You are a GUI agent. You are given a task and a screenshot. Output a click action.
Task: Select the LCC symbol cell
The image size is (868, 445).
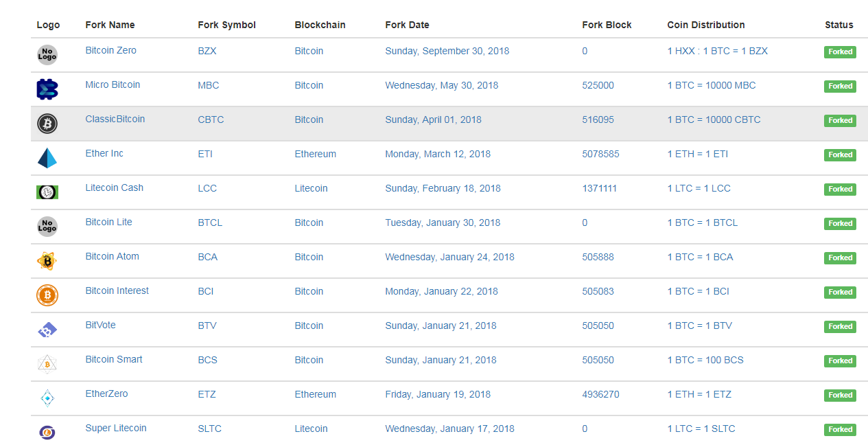pyautogui.click(x=207, y=188)
